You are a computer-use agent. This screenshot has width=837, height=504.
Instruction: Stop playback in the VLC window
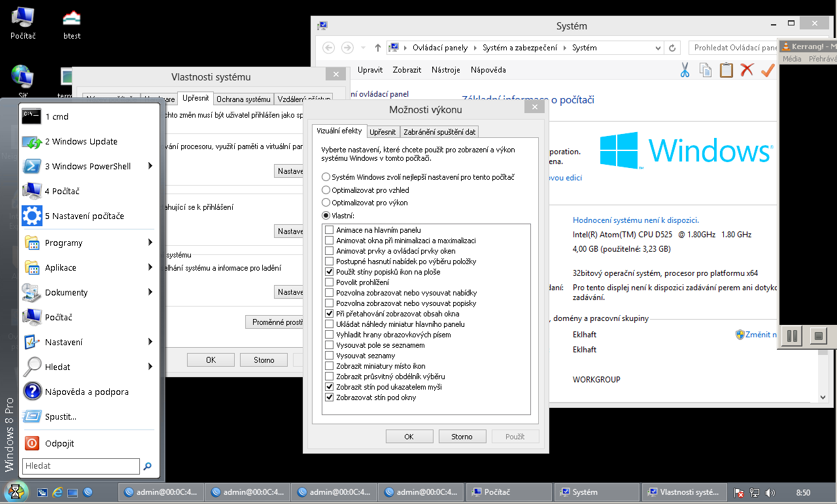pos(819,336)
